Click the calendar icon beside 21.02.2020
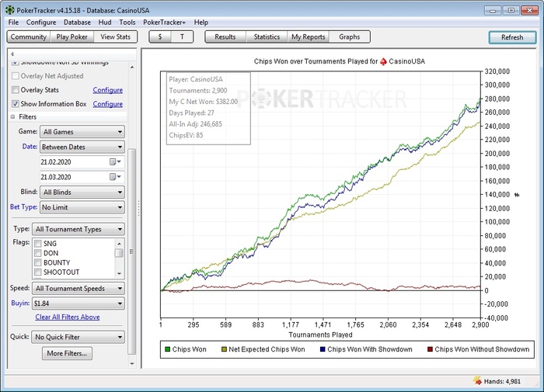This screenshot has width=544, height=392. 113,162
